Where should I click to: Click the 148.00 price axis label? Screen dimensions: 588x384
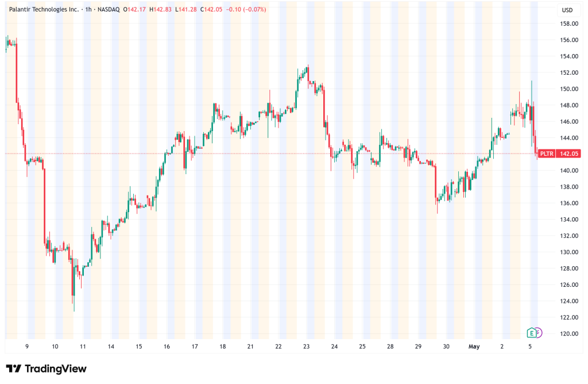click(569, 105)
